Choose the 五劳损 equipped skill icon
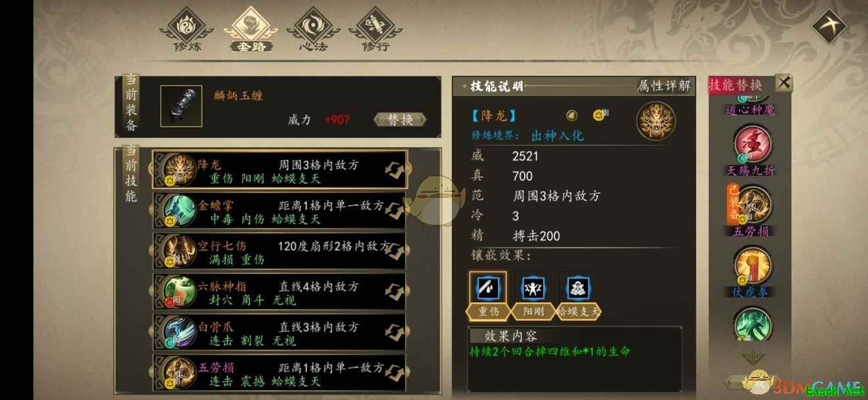 pyautogui.click(x=752, y=205)
